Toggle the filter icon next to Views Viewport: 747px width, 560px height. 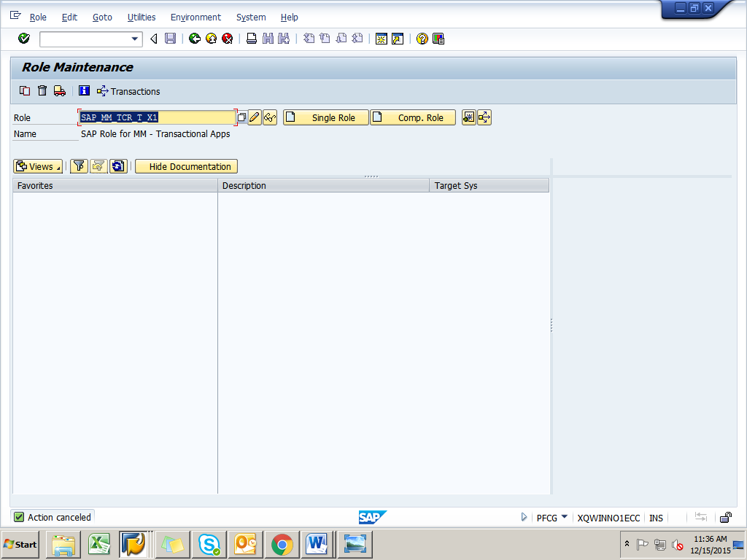79,166
